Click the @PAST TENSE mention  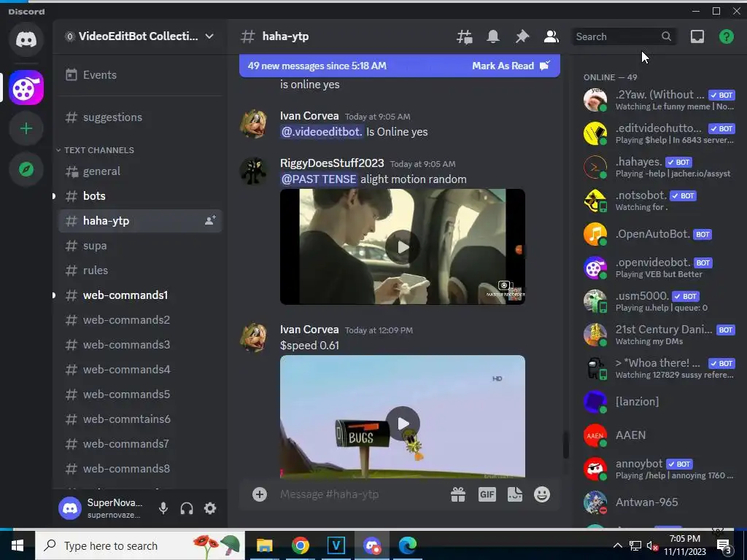click(319, 179)
